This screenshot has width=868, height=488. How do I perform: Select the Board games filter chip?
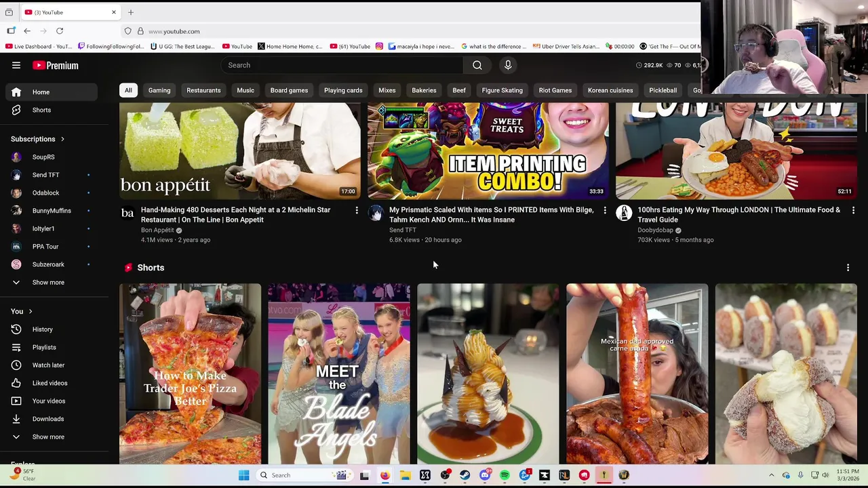pyautogui.click(x=289, y=90)
